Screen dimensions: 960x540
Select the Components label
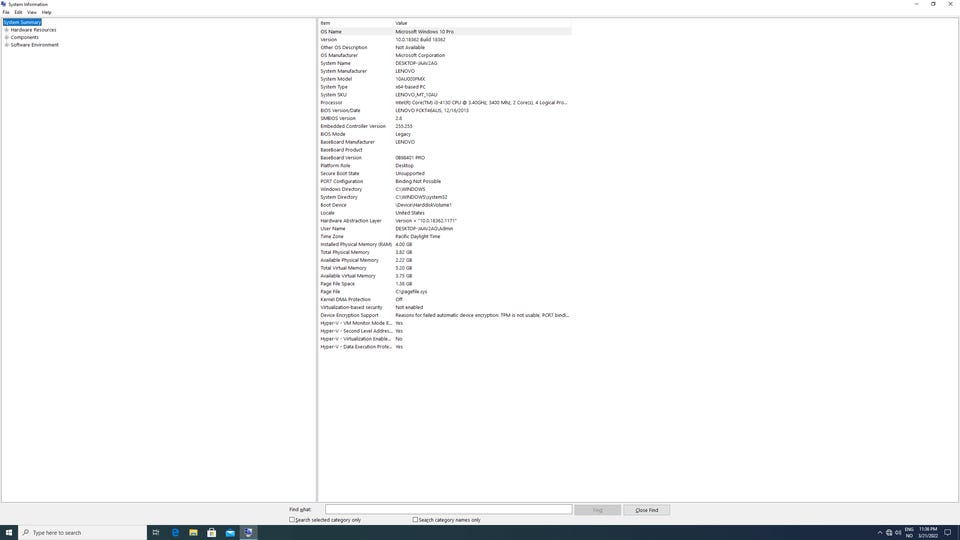(x=24, y=37)
